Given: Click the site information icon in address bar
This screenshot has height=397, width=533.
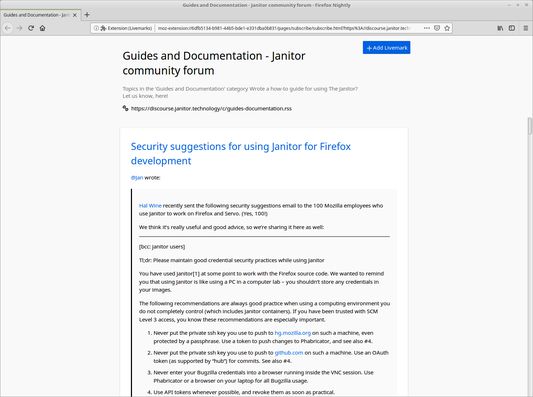Looking at the screenshot, I should (x=96, y=28).
